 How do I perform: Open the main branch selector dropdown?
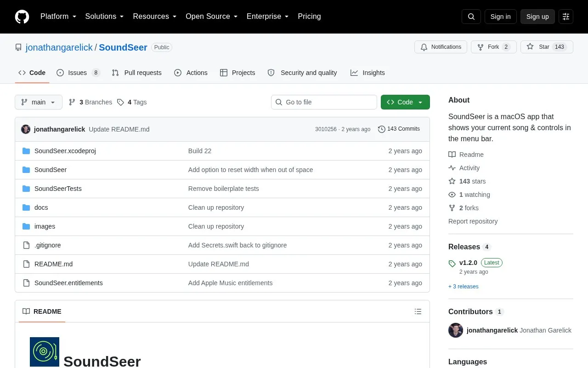39,102
